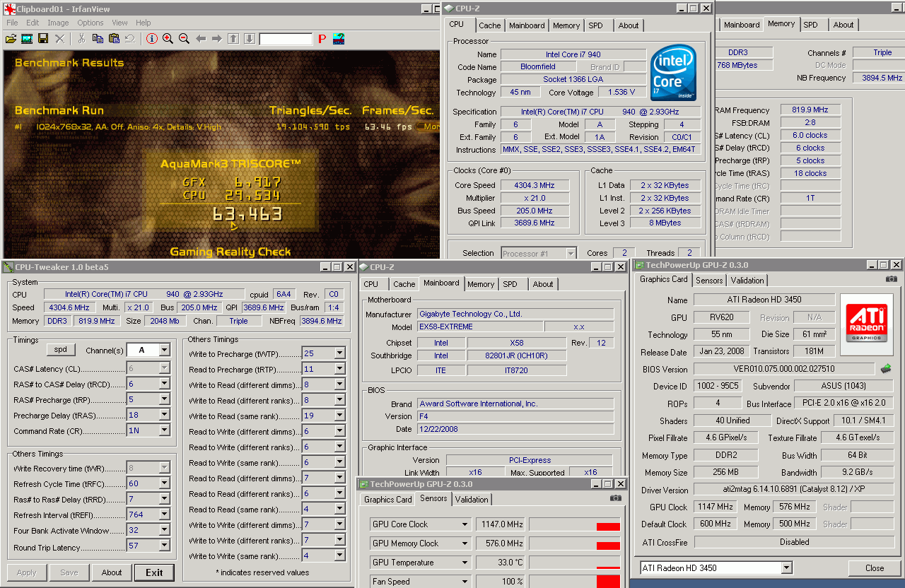905x588 pixels.
Task: Open the Options menu in IrfanView
Action: click(90, 23)
